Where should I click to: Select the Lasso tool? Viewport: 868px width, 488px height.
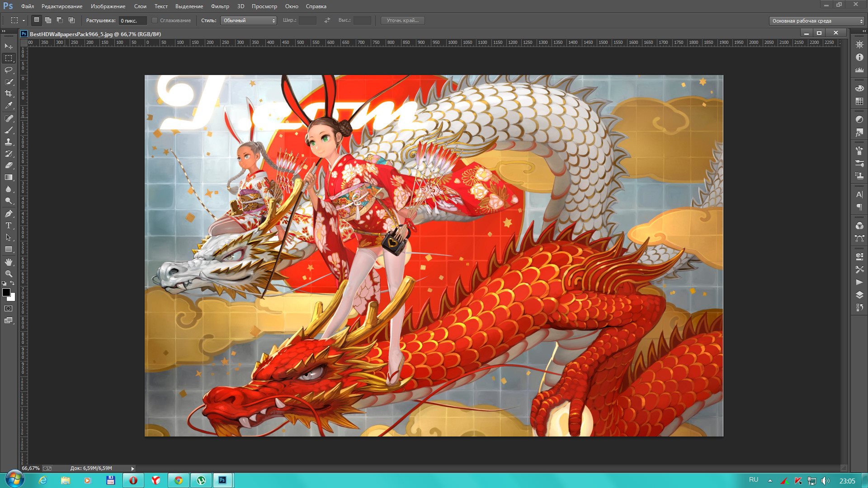9,70
